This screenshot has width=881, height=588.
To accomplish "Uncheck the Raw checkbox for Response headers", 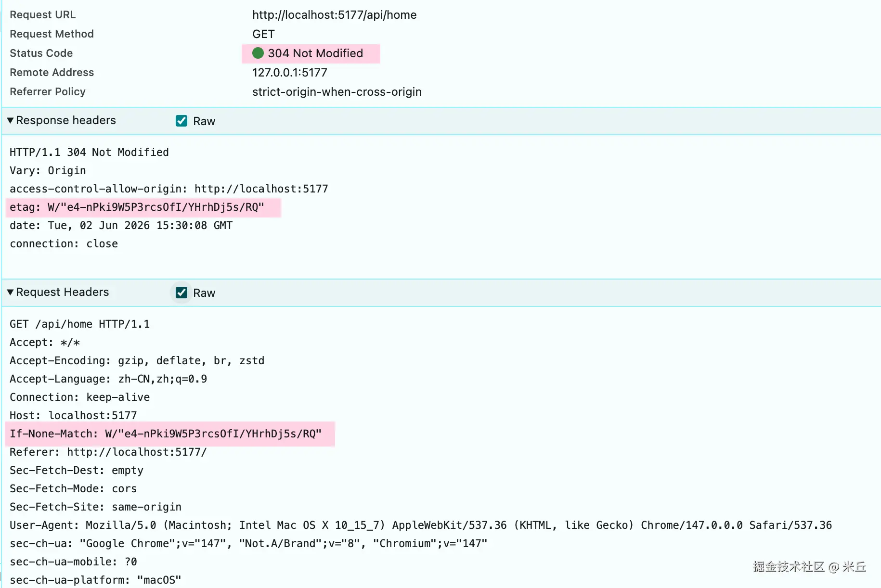I will [x=181, y=121].
